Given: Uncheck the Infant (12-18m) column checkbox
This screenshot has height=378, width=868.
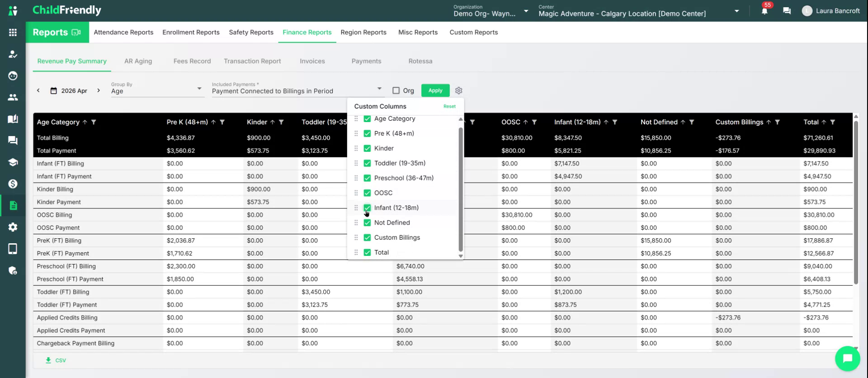Looking at the screenshot, I should tap(367, 208).
